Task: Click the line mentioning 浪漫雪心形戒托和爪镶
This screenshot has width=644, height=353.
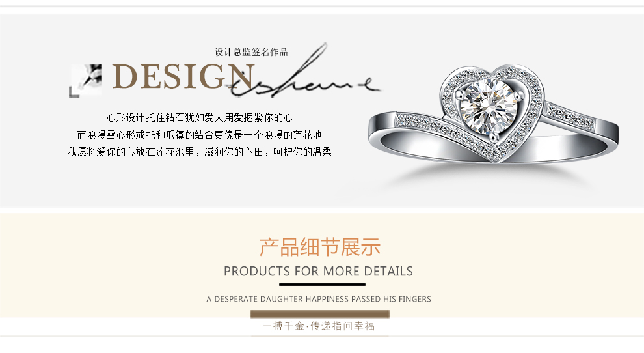Action: (199, 135)
